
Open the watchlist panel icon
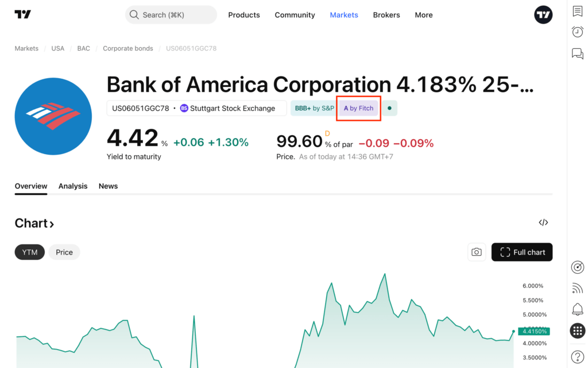pyautogui.click(x=578, y=11)
